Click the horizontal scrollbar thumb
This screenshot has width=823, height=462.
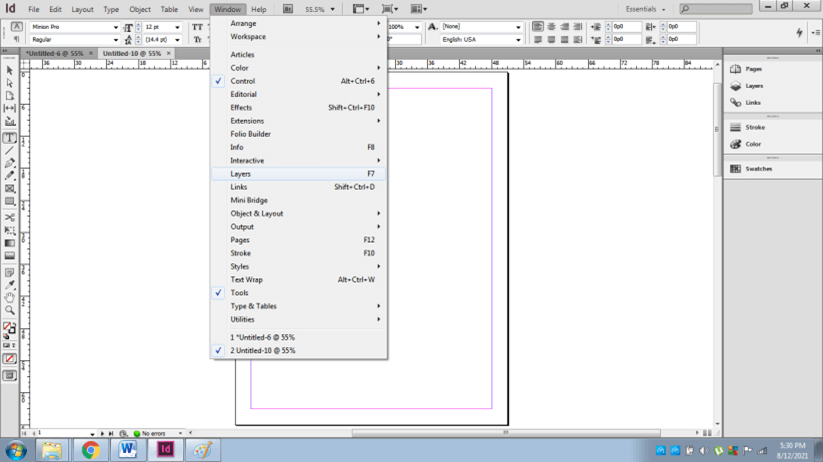pyautogui.click(x=506, y=433)
